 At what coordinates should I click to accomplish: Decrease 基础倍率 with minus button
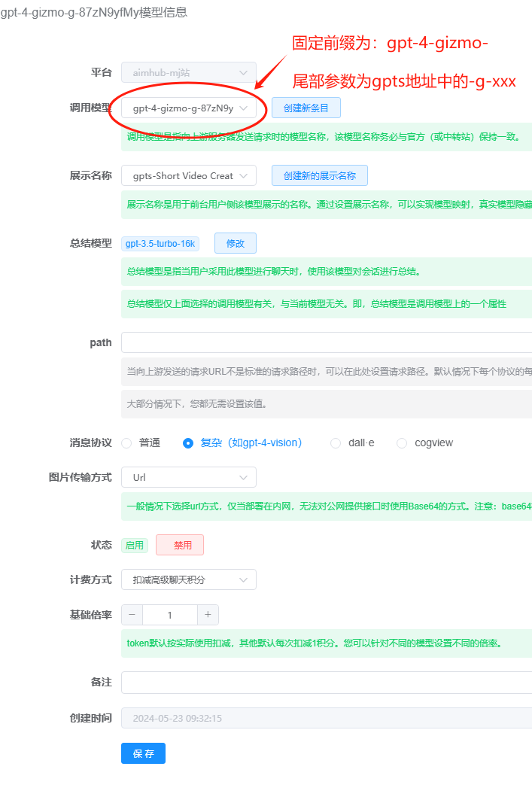click(132, 615)
